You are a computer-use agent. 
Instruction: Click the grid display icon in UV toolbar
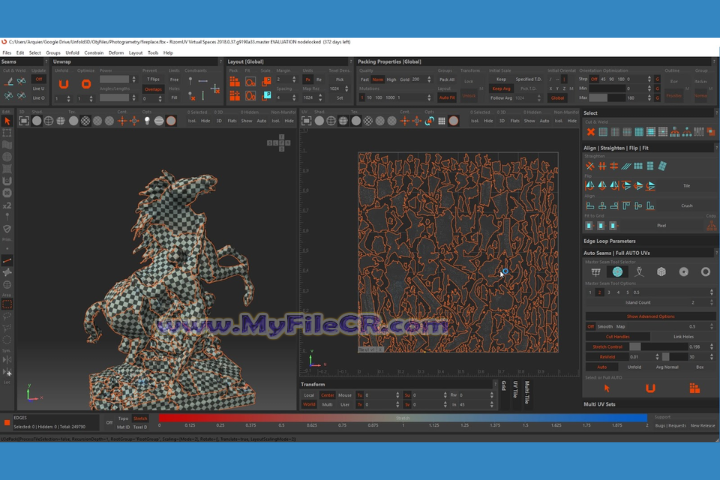click(441, 121)
